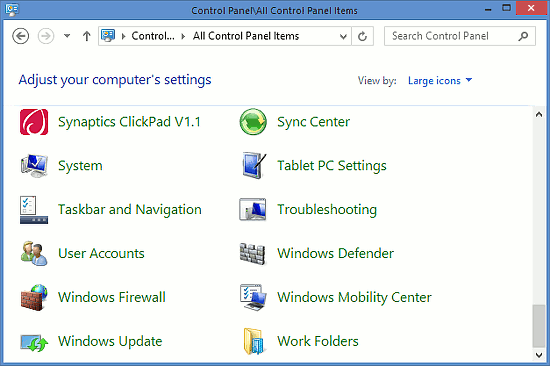Open the User Accounts people icon
The image size is (550, 366).
click(x=34, y=253)
